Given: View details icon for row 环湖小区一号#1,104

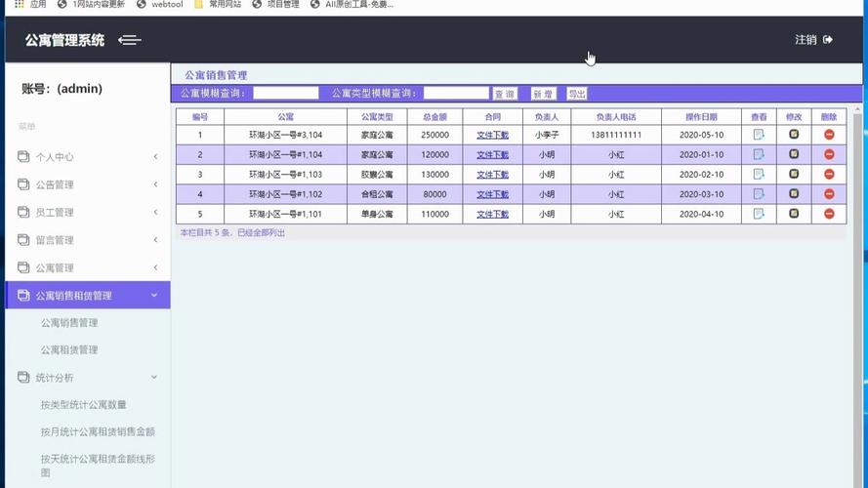Looking at the screenshot, I should [x=759, y=154].
